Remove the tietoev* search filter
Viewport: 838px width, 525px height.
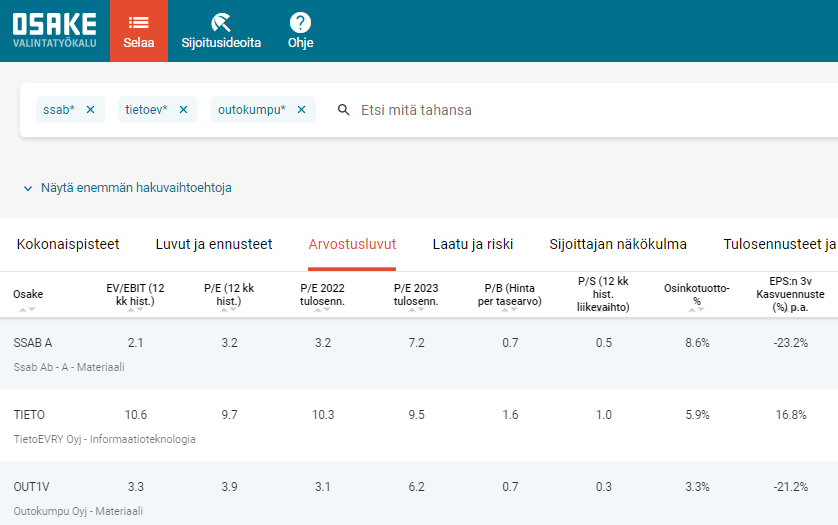(183, 110)
